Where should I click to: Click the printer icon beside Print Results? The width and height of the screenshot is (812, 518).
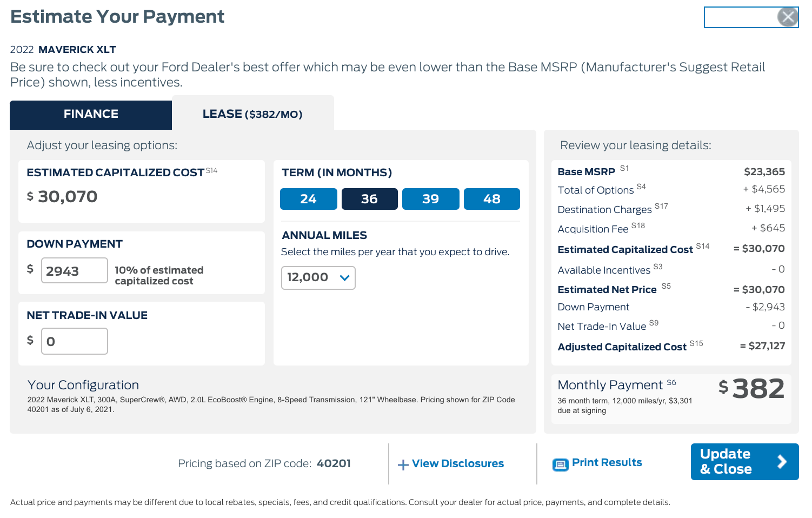(x=560, y=464)
